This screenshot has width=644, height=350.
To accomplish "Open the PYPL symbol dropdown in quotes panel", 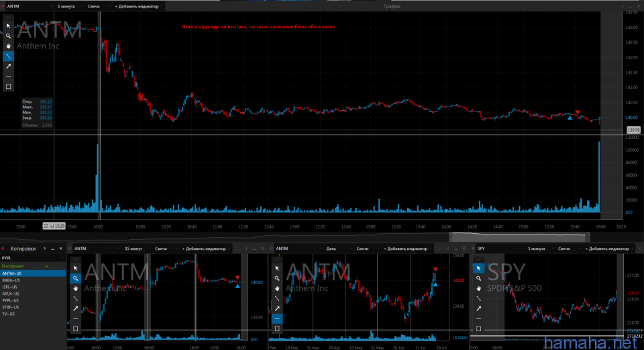I will click(33, 258).
